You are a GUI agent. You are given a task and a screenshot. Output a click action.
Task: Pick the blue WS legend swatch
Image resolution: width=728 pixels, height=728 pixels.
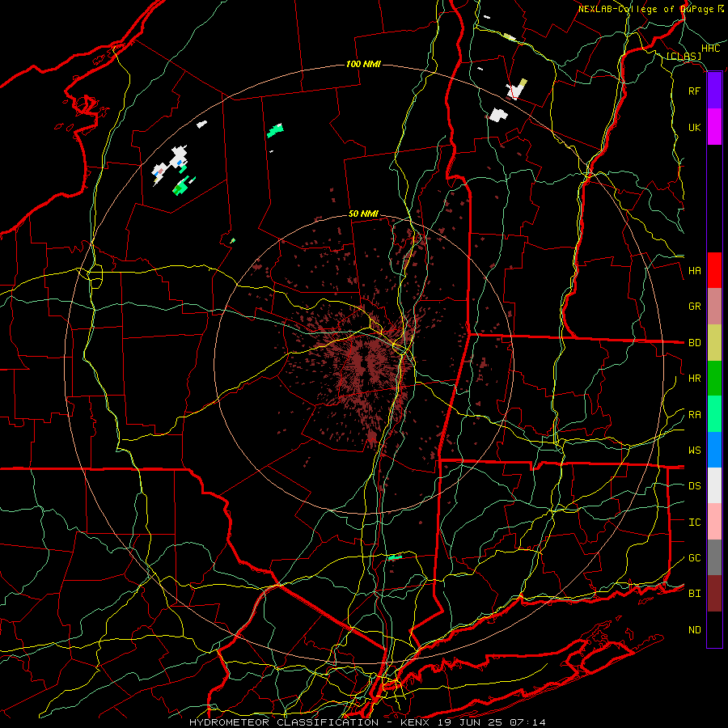click(714, 450)
